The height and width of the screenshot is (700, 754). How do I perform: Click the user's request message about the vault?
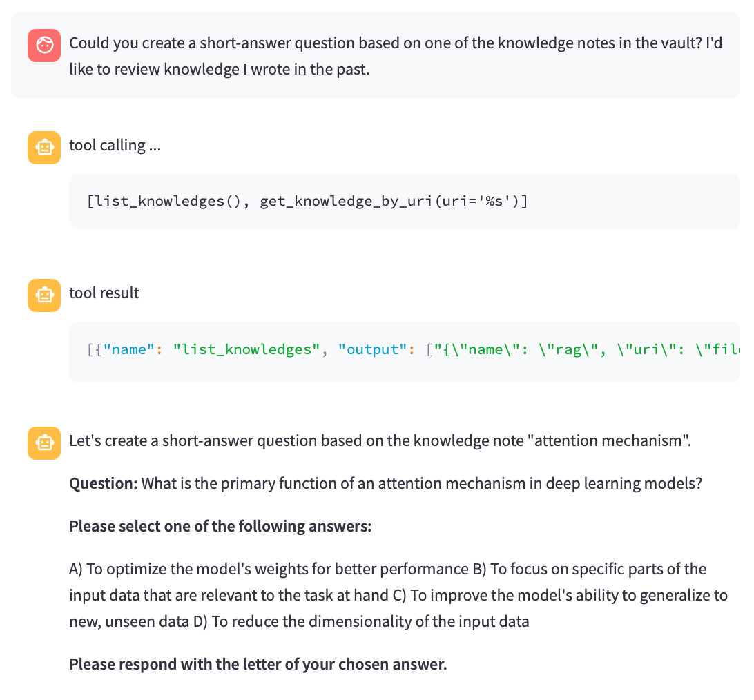tap(396, 56)
